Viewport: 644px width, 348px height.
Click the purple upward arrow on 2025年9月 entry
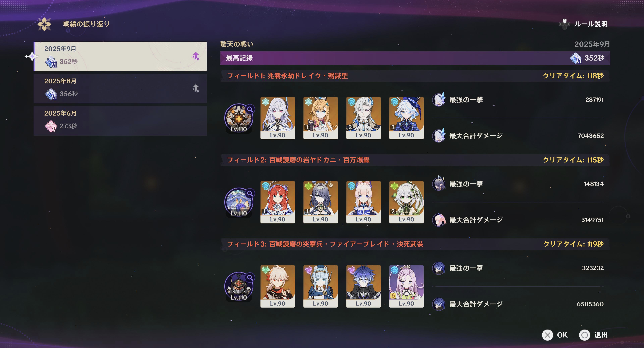click(196, 56)
